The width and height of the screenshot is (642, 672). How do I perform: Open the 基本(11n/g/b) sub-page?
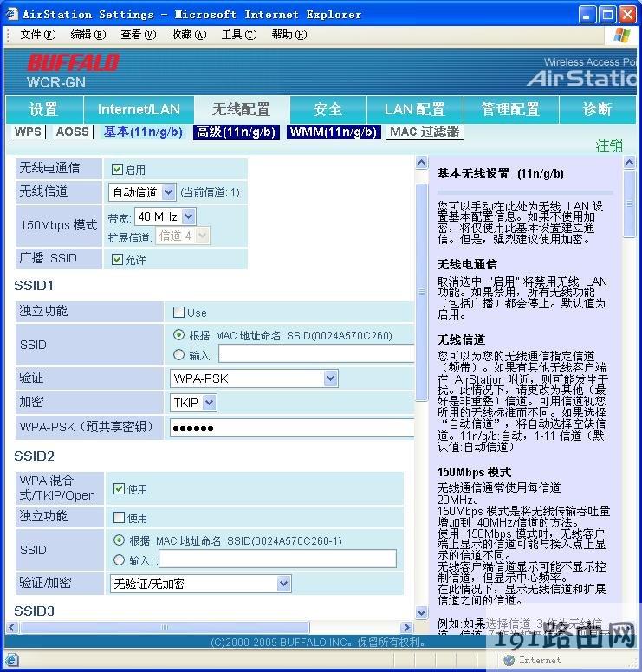(x=143, y=132)
